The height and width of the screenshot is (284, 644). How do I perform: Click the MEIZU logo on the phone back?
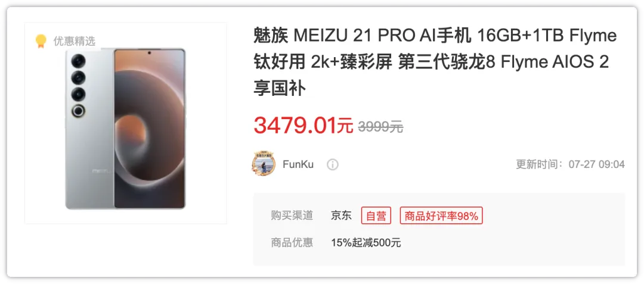pyautogui.click(x=102, y=170)
